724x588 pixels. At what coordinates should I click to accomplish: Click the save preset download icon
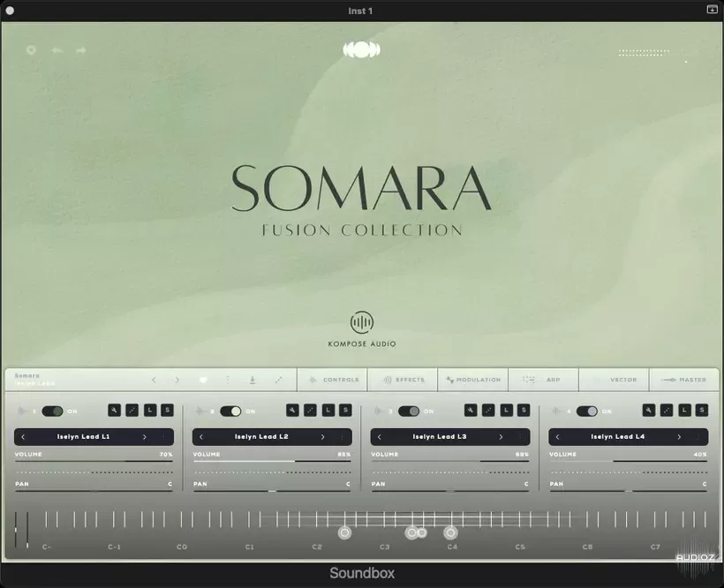coord(253,380)
